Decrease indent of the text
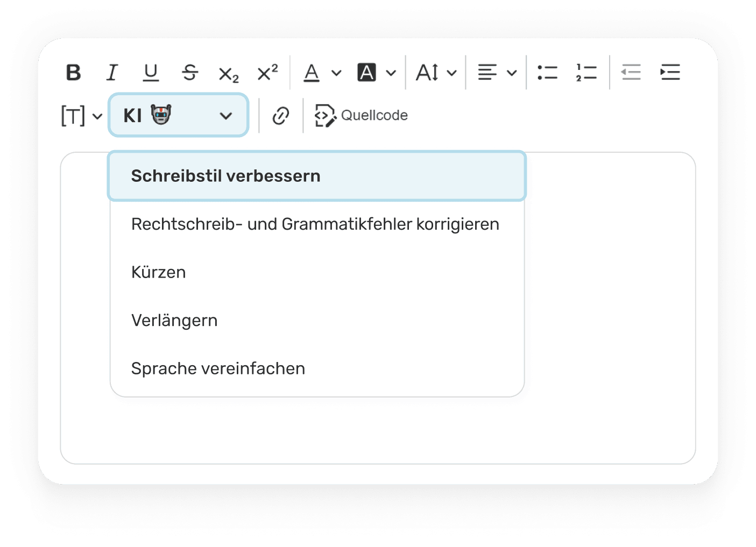The height and width of the screenshot is (547, 756). pyautogui.click(x=631, y=72)
